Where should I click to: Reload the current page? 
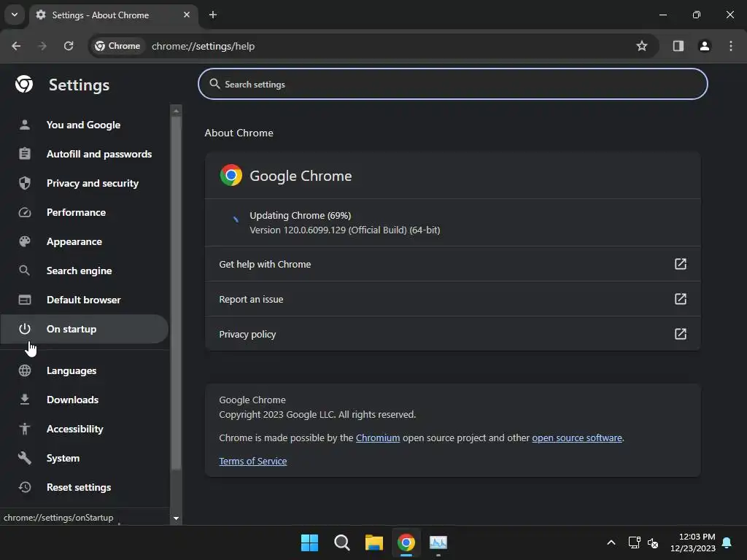click(x=69, y=46)
